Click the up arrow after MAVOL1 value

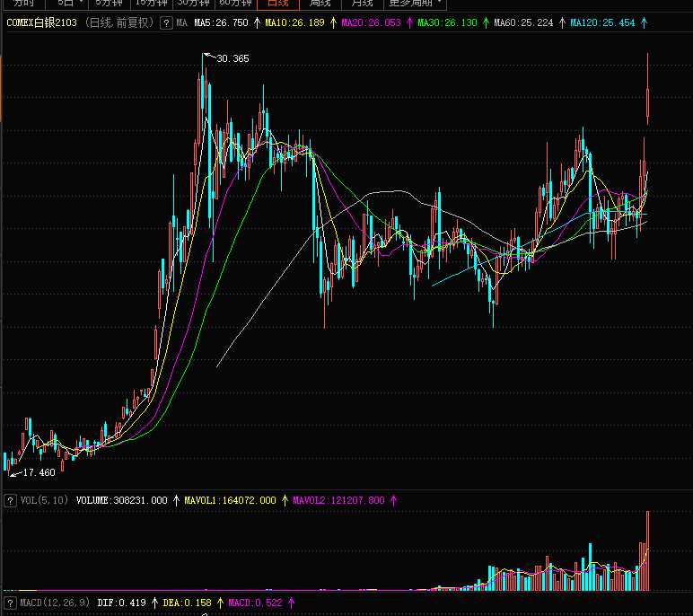285,500
